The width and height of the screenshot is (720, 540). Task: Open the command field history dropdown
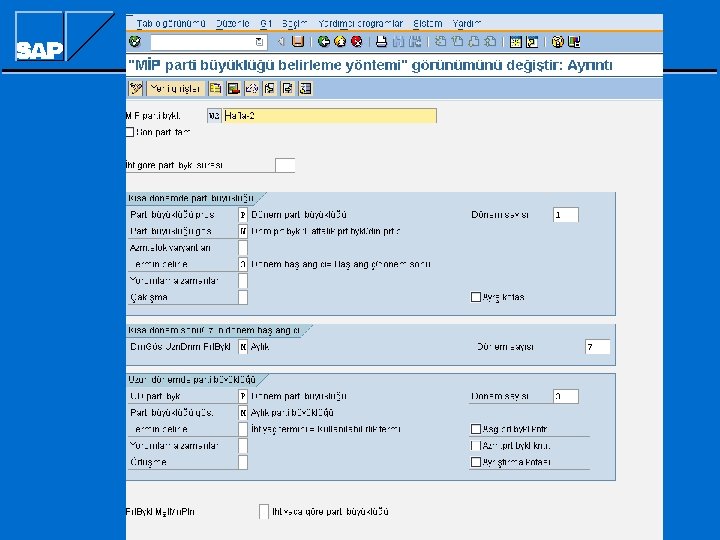[x=259, y=42]
